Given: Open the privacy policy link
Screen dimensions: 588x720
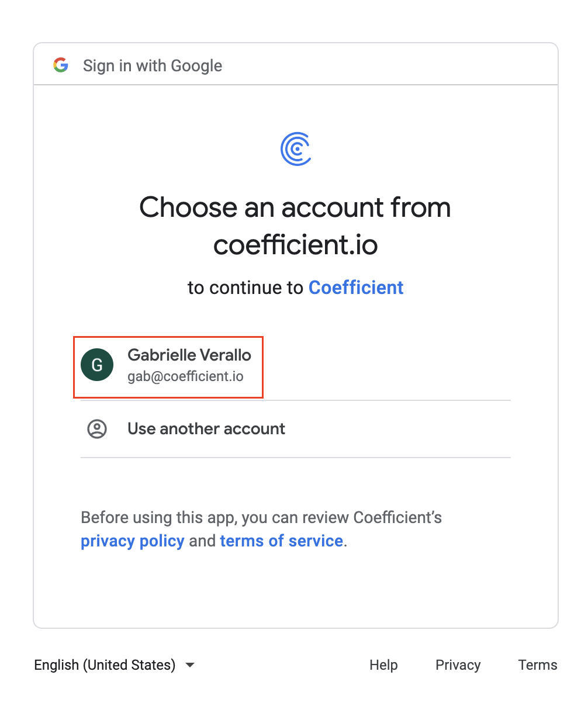Looking at the screenshot, I should [x=133, y=541].
